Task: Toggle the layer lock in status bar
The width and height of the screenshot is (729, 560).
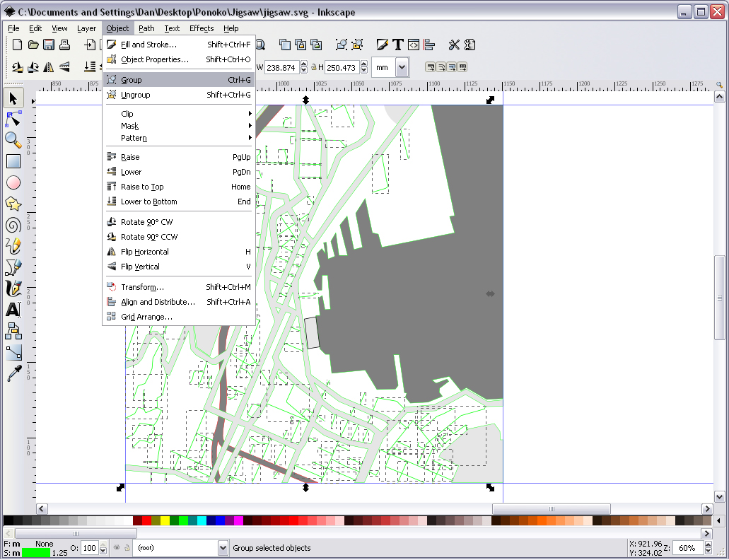Action: (x=127, y=548)
